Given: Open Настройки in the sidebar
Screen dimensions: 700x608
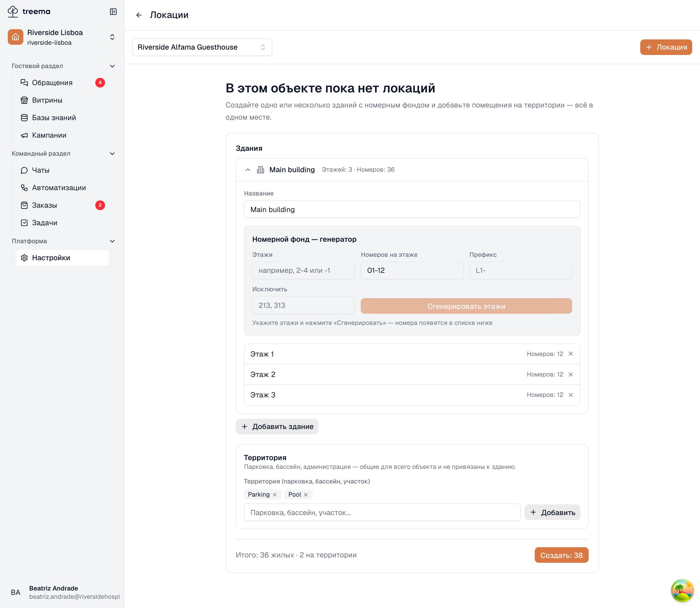Looking at the screenshot, I should coord(63,258).
